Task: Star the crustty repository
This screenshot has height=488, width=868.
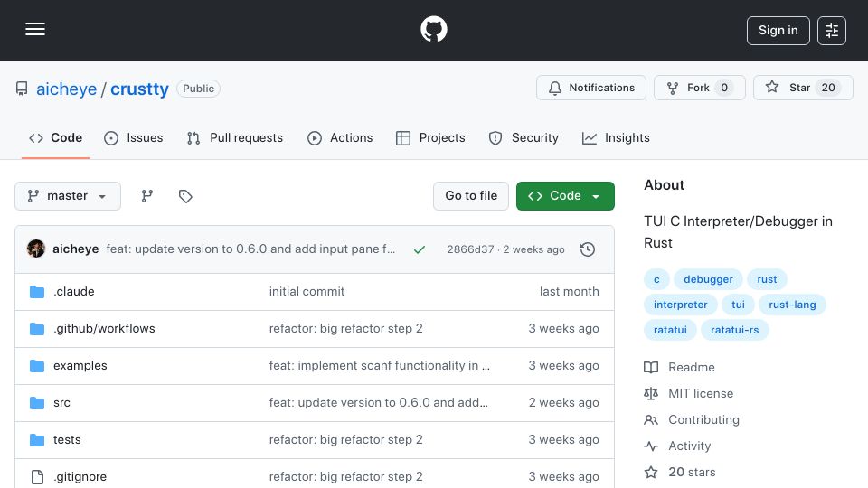Action: pyautogui.click(x=803, y=88)
